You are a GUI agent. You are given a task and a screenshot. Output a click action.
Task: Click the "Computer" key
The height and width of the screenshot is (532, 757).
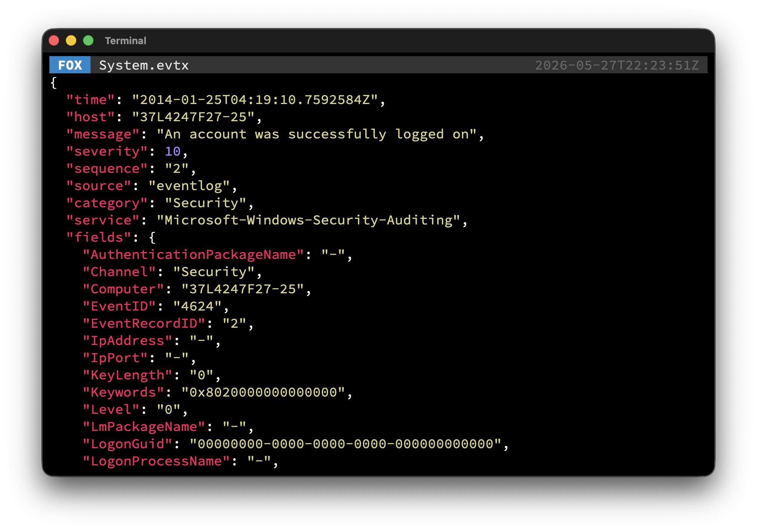tap(123, 289)
